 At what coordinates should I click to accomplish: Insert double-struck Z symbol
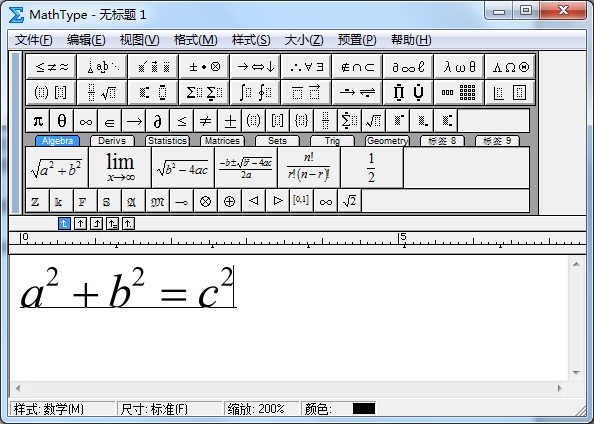click(38, 201)
